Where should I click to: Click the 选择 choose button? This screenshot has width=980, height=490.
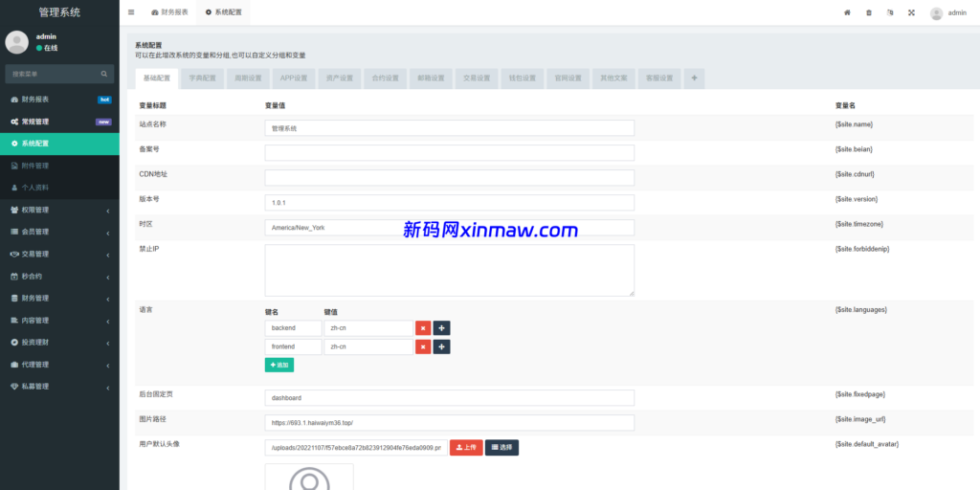tap(501, 448)
